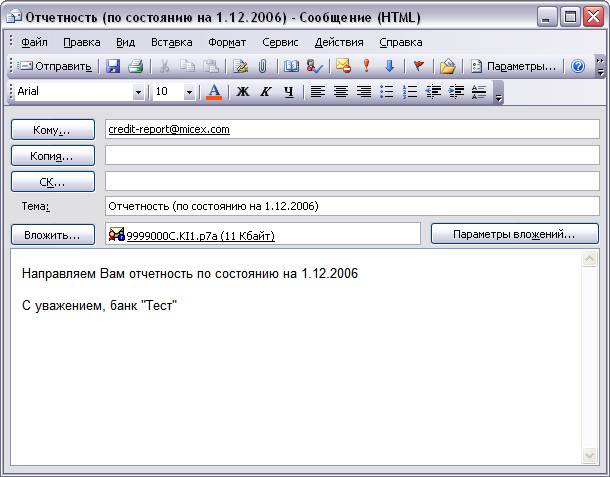Viewport: 610px width, 477px height.
Task: Open the Вставка menu
Action: pos(172,42)
